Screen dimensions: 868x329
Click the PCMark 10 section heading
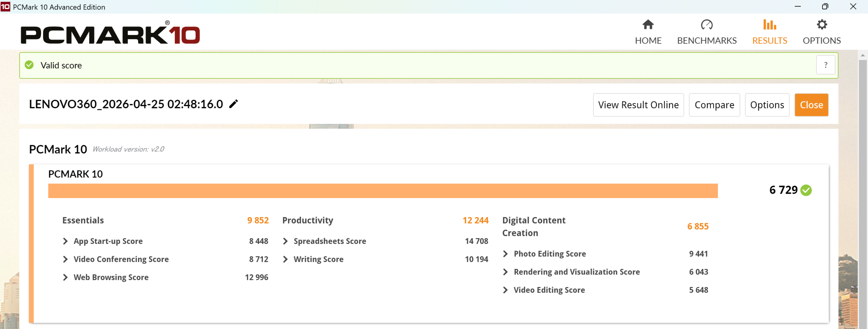[58, 149]
